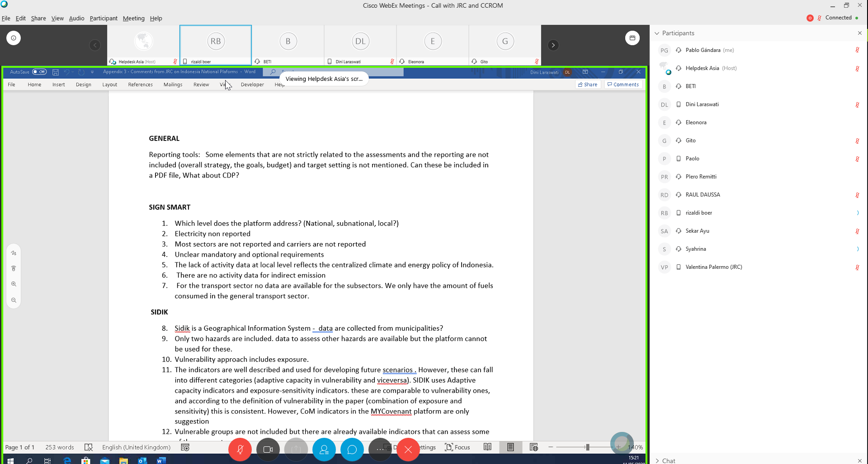Expand the Chat panel
Screen dimensions: 868x464
point(657,461)
